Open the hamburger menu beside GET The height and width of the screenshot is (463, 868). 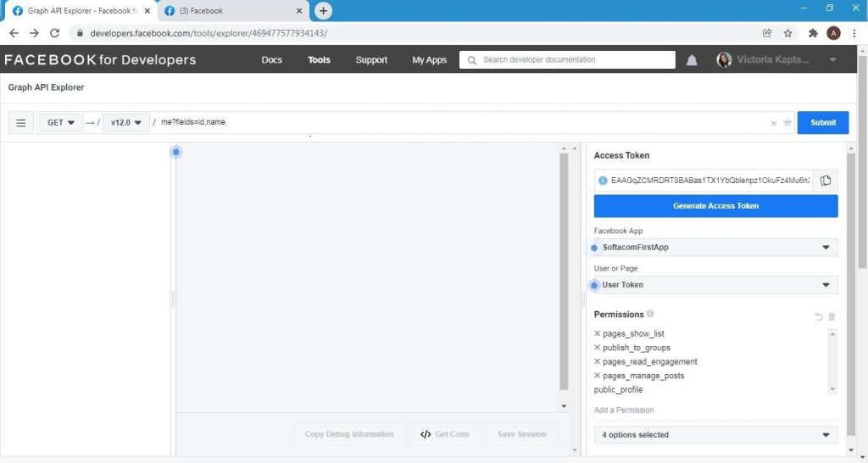pos(21,123)
